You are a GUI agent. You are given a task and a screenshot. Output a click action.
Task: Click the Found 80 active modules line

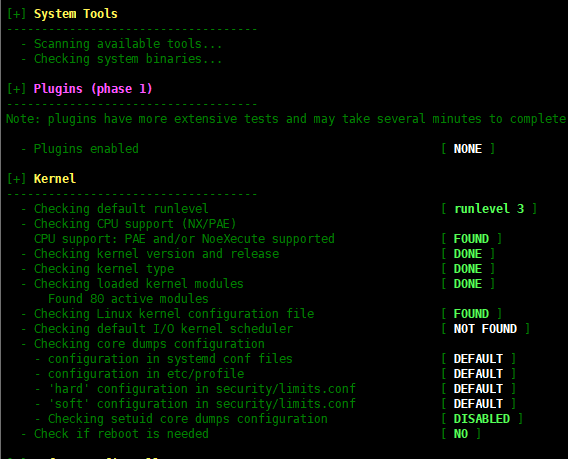pyautogui.click(x=128, y=299)
